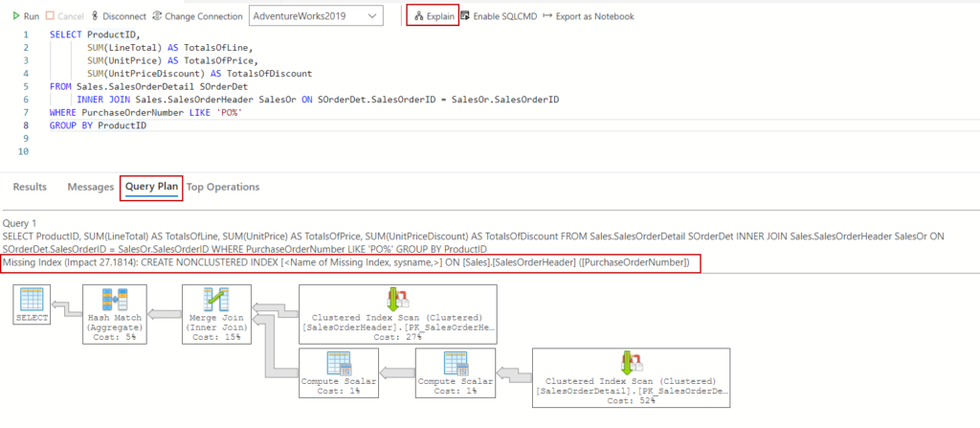980x428 pixels.
Task: Click 'Cost: 15%' under Merge Join
Action: click(x=217, y=337)
